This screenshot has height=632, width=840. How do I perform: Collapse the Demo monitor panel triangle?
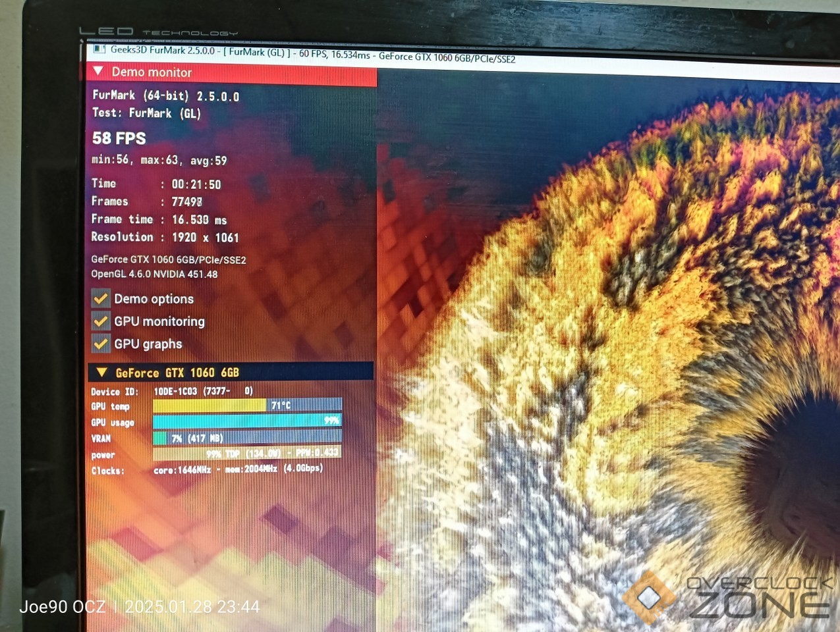pos(98,70)
